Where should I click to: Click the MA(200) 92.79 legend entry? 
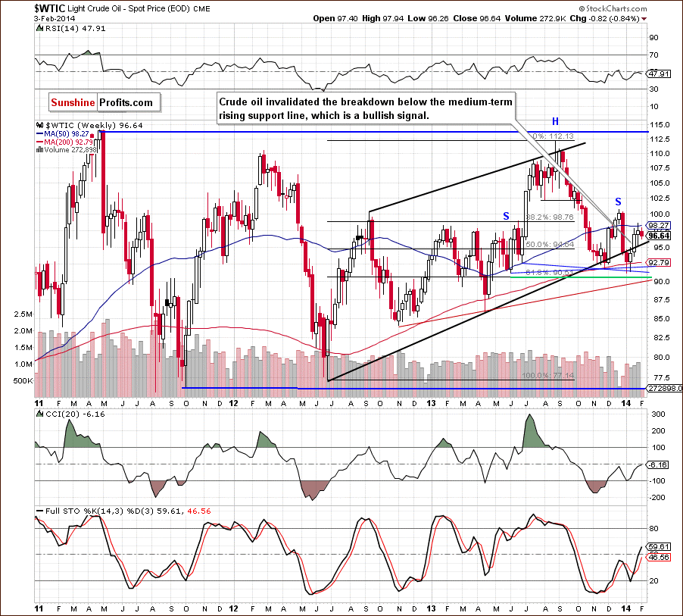[x=69, y=142]
